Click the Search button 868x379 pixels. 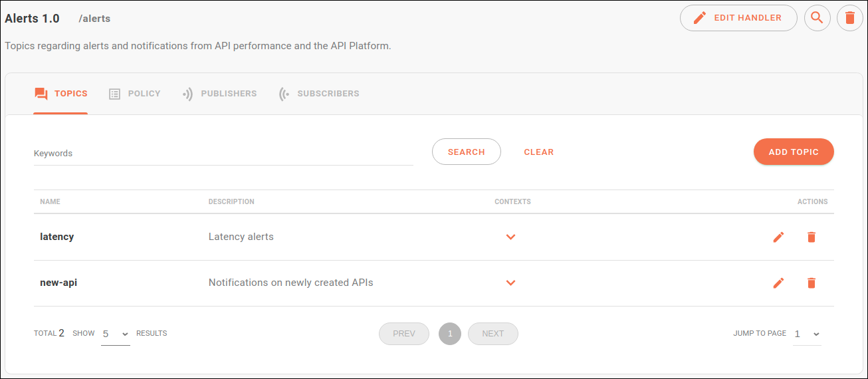[x=466, y=152]
